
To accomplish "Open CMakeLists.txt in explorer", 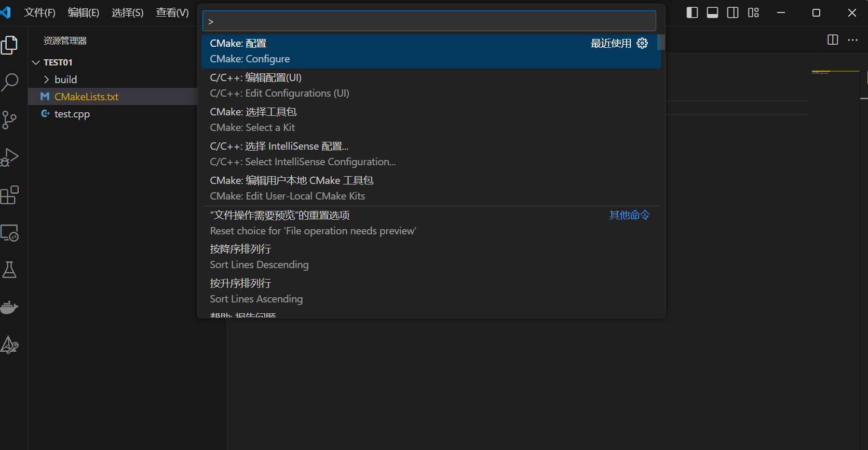I will pyautogui.click(x=112, y=97).
